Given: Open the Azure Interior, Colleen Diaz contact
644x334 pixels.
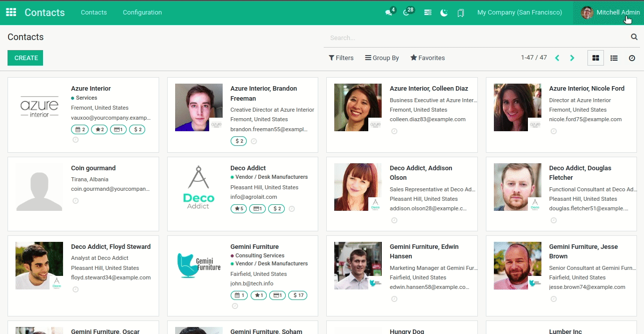Looking at the screenshot, I should 429,89.
